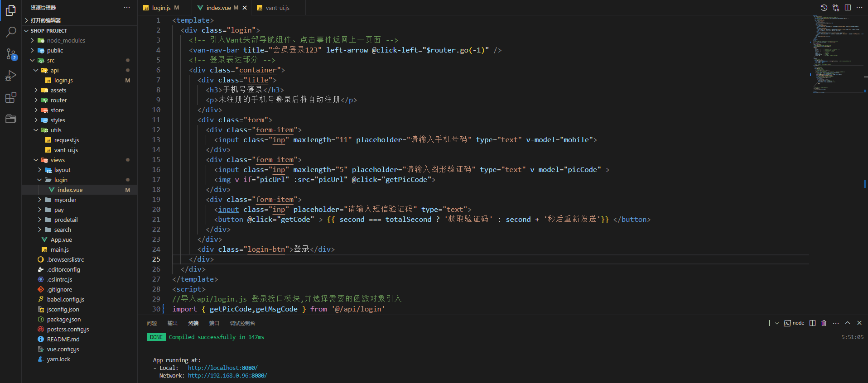Image resolution: width=868 pixels, height=383 pixels.
Task: Kill the terminal with trash icon
Action: (x=824, y=323)
